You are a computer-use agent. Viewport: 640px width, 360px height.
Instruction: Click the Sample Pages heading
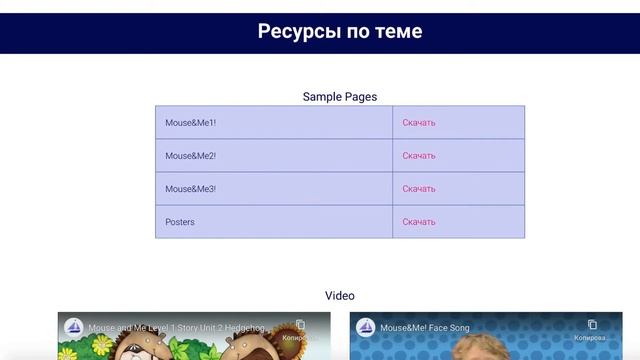pyautogui.click(x=340, y=97)
